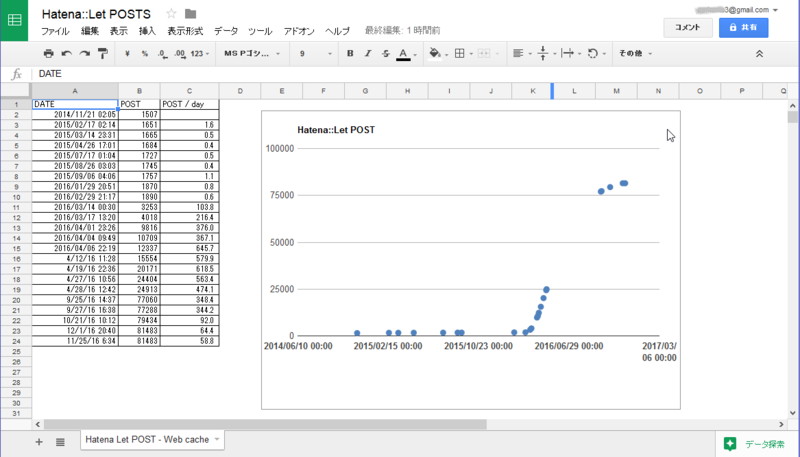
Task: Click the scroll right arrow
Action: [x=781, y=424]
